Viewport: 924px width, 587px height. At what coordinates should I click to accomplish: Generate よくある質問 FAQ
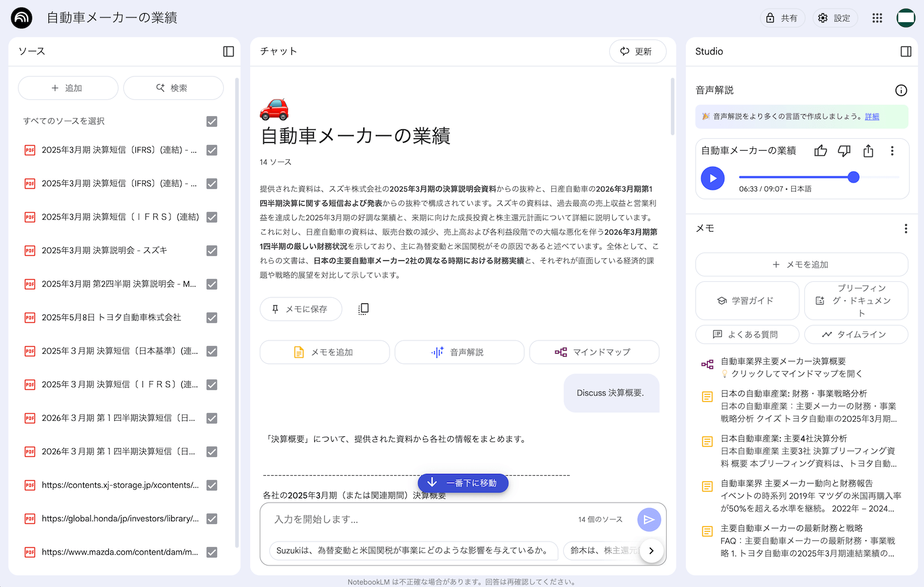pyautogui.click(x=747, y=334)
